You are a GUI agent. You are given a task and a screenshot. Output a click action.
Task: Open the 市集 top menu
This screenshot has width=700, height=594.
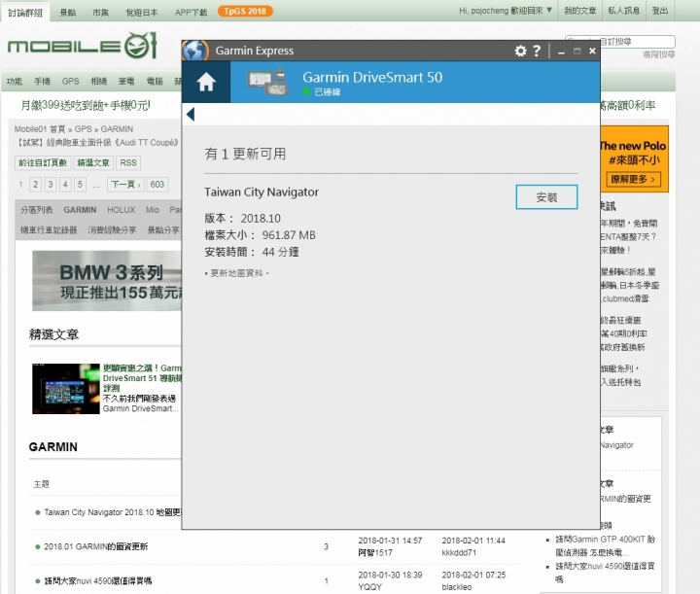[100, 13]
